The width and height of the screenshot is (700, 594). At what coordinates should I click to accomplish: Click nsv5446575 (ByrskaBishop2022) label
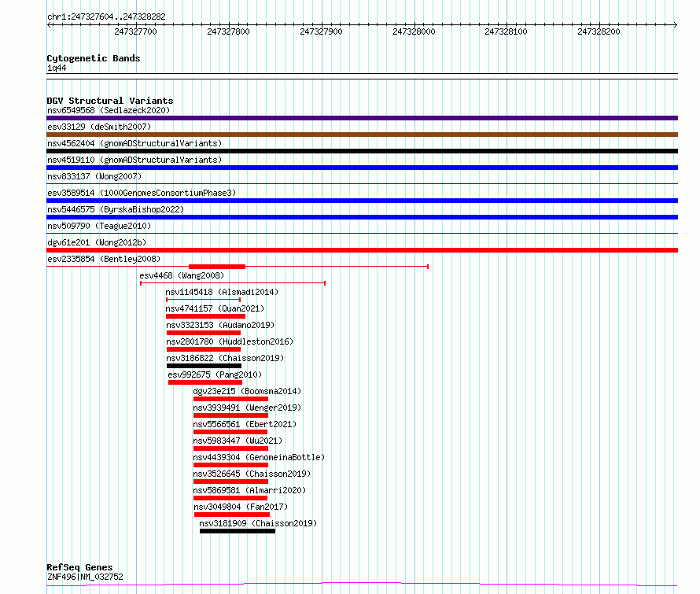116,209
